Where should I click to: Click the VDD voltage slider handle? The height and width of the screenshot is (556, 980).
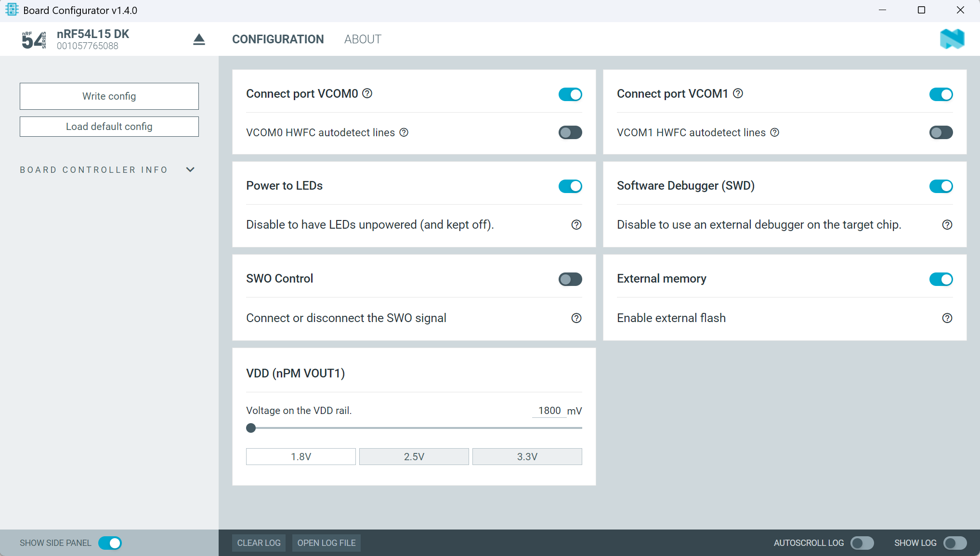(x=251, y=428)
